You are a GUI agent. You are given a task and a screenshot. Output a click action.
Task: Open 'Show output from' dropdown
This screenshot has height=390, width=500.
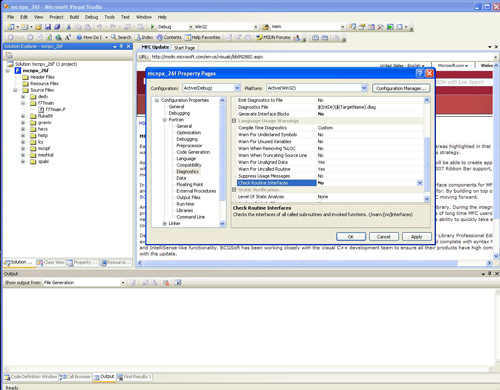tap(123, 283)
